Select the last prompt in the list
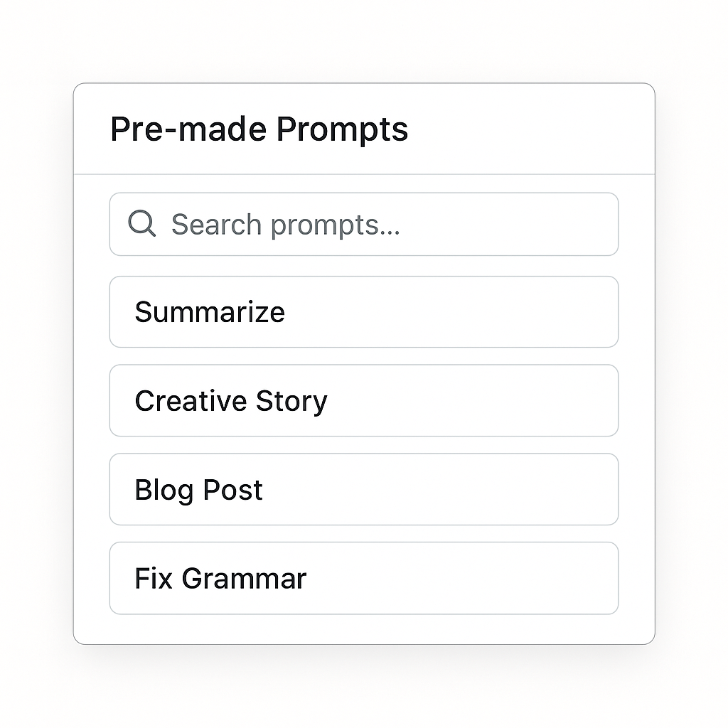 click(x=364, y=578)
